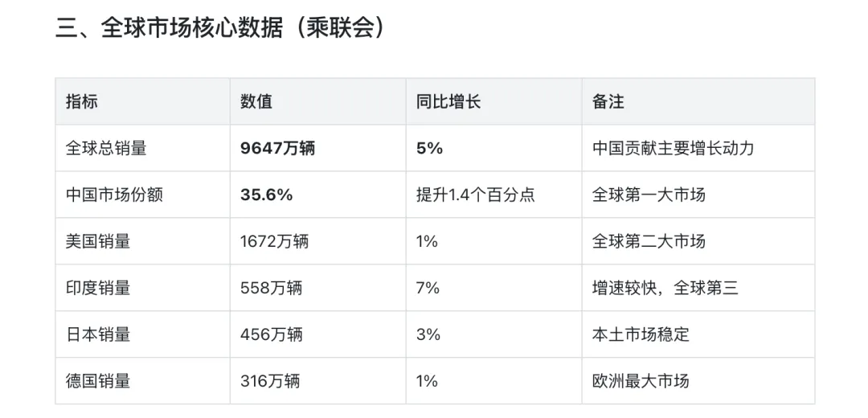Select the 1672万辆 value cell
Screen dimensions: 868x418
tap(274, 241)
